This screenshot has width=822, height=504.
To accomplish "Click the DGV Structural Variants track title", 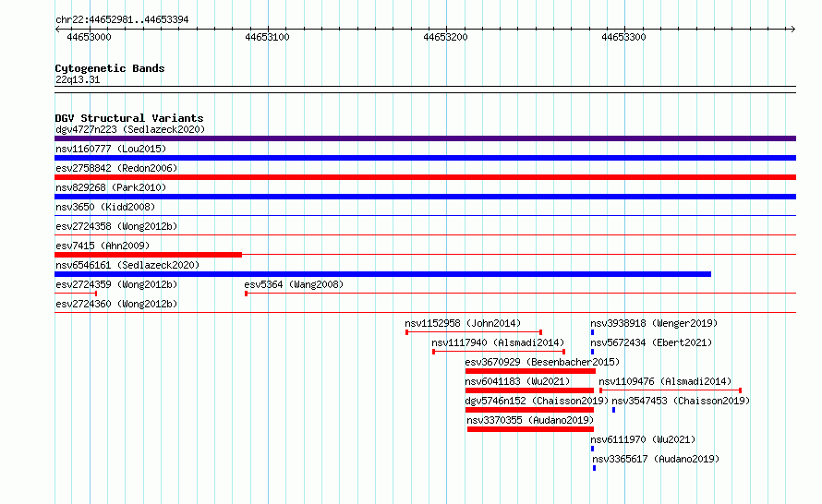I will pyautogui.click(x=129, y=118).
